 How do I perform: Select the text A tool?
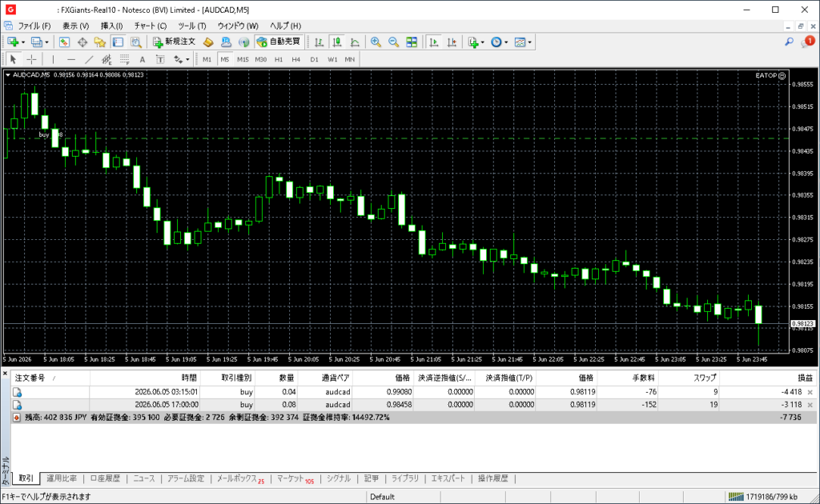pos(143,59)
